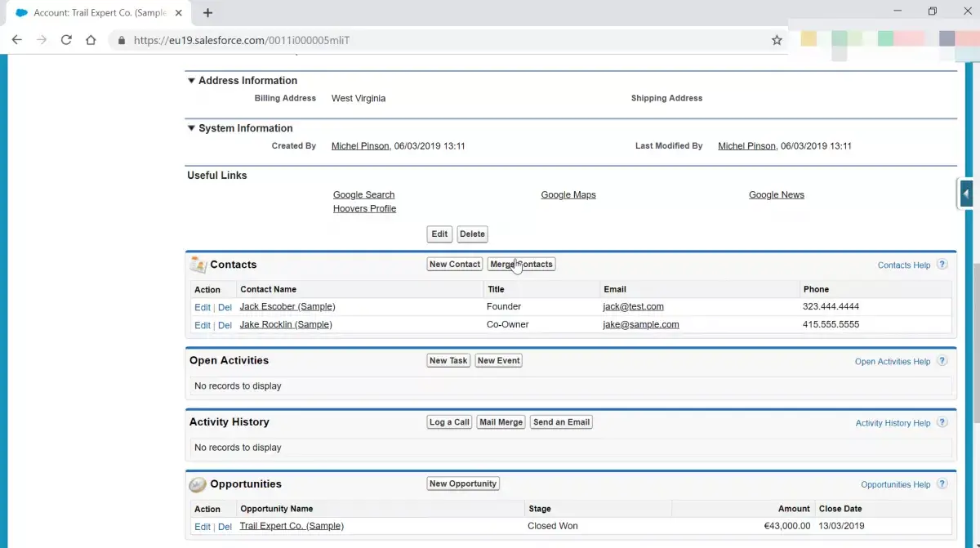Screen dimensions: 980x548
Task: Click the Opportunities section icon
Action: tap(198, 484)
